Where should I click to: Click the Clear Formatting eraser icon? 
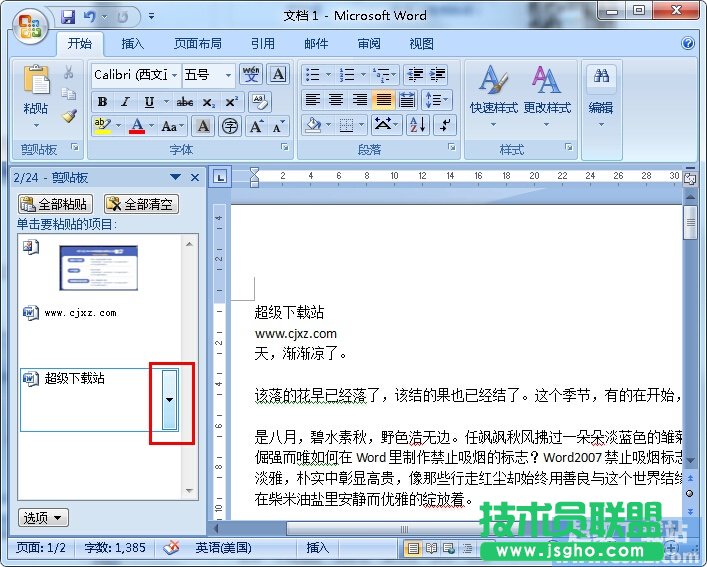pyautogui.click(x=259, y=101)
